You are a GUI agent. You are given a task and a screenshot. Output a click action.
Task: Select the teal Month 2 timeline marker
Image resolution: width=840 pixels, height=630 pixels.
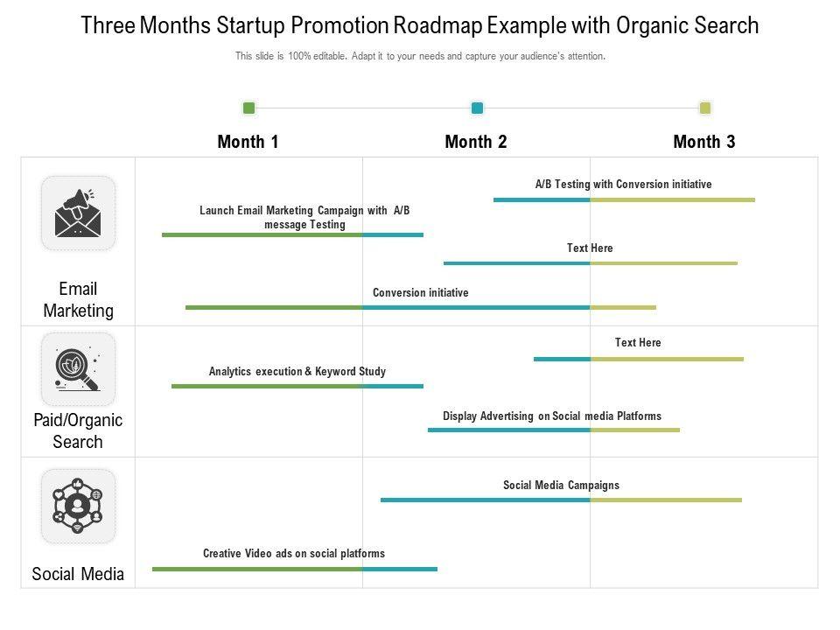pos(477,108)
